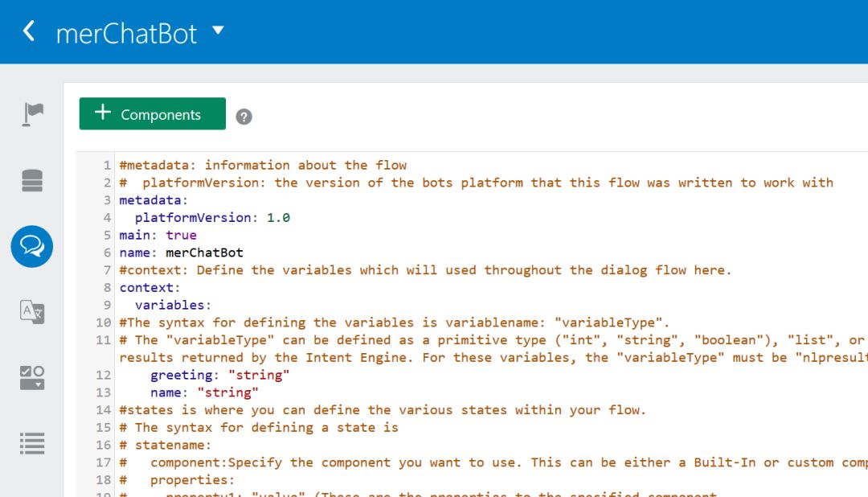The height and width of the screenshot is (497, 868).
Task: Open the Intents flag icon in sidebar
Action: click(33, 114)
